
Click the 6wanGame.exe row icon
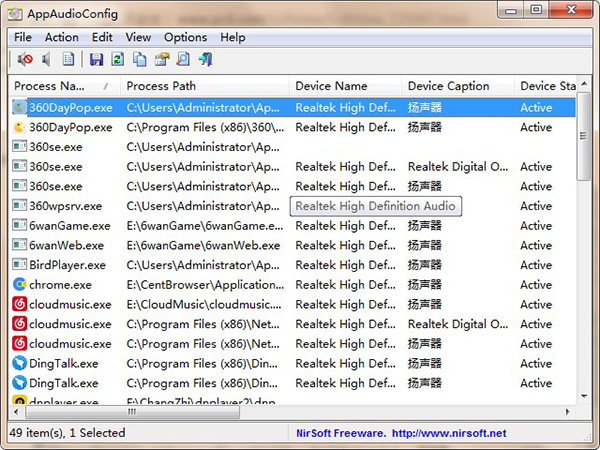point(20,225)
